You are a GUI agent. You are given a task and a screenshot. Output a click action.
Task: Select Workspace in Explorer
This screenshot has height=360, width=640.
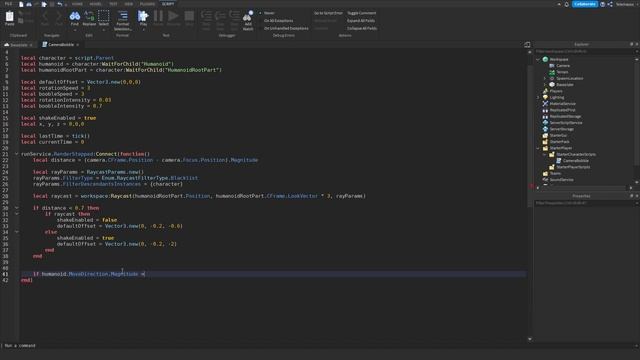click(x=558, y=60)
